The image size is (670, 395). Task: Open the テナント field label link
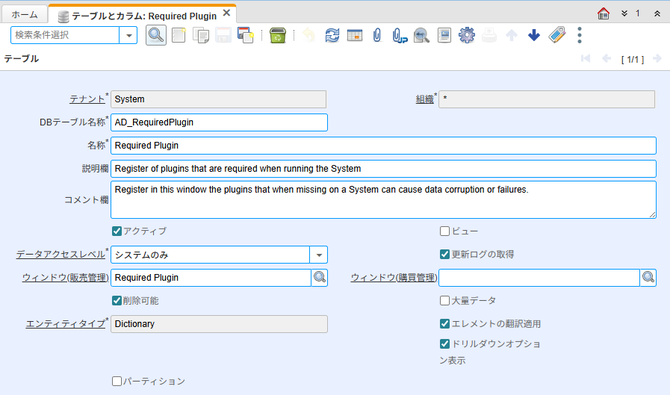point(87,99)
